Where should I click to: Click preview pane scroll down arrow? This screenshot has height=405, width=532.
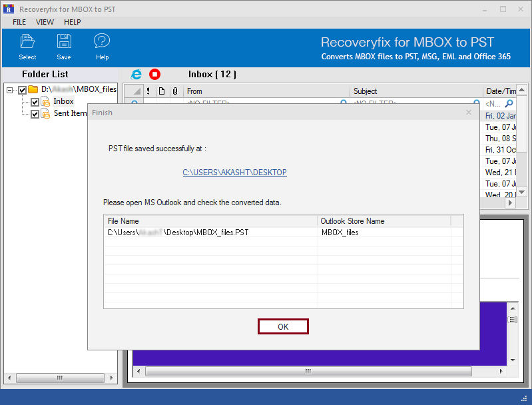513,360
